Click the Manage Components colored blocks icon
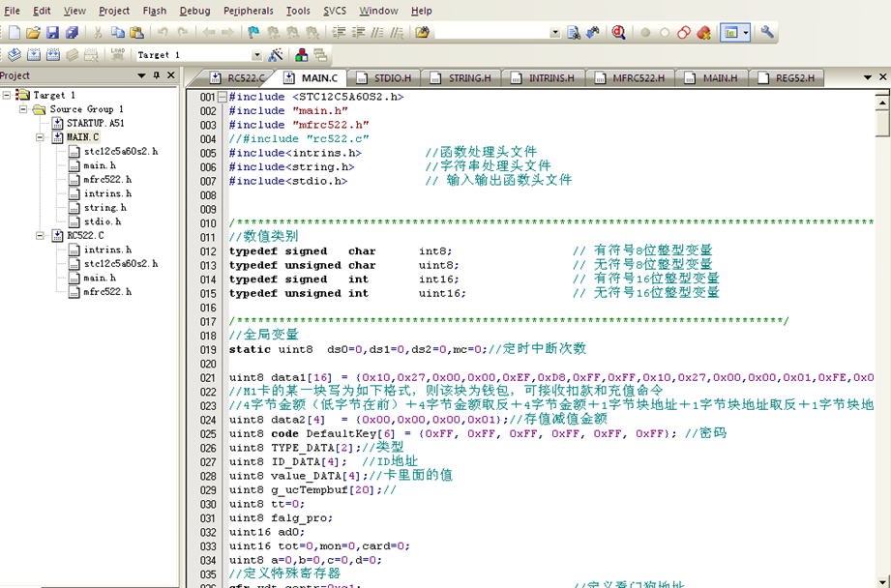 tap(302, 55)
